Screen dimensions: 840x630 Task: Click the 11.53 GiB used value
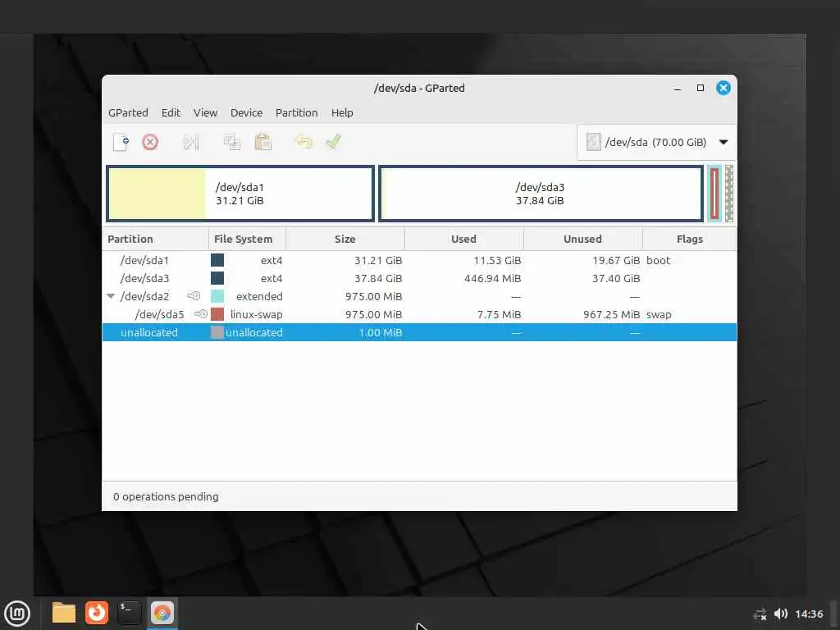click(x=497, y=261)
